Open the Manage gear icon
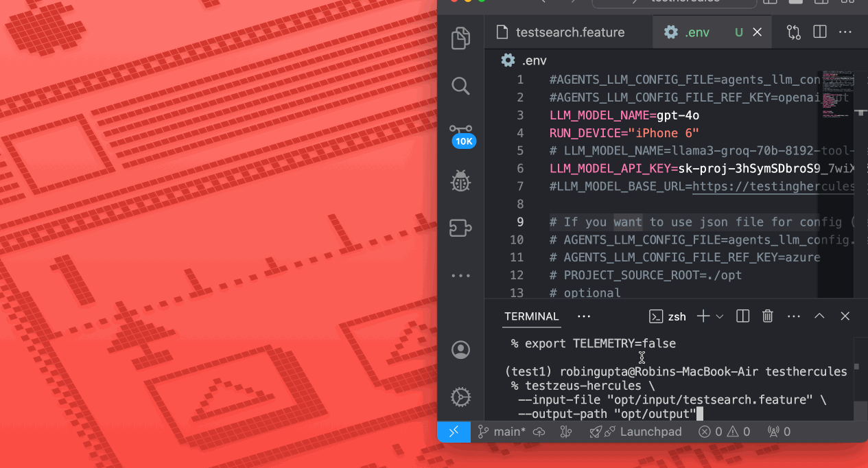Viewport: 868px width, 468px height. pyautogui.click(x=460, y=397)
